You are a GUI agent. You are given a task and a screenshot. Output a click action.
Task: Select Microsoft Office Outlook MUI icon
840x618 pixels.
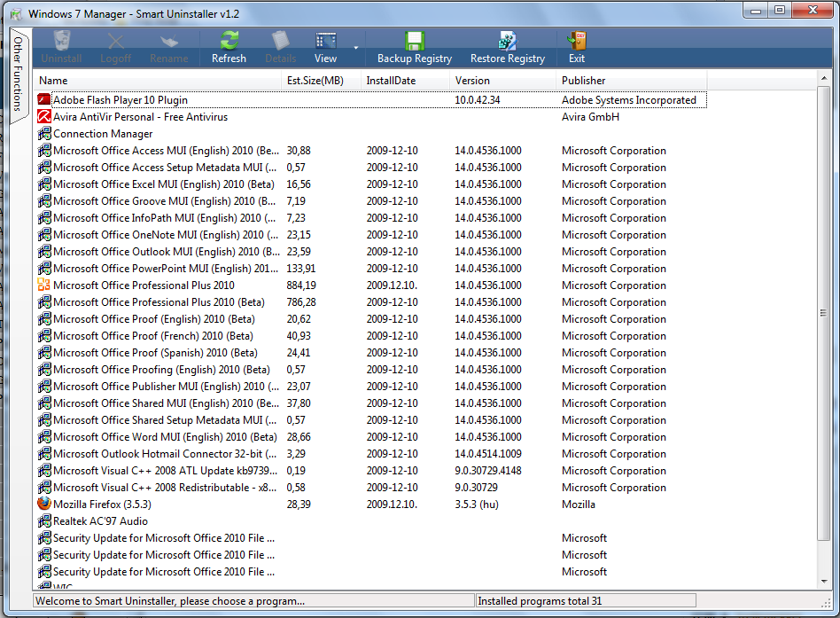tap(44, 252)
